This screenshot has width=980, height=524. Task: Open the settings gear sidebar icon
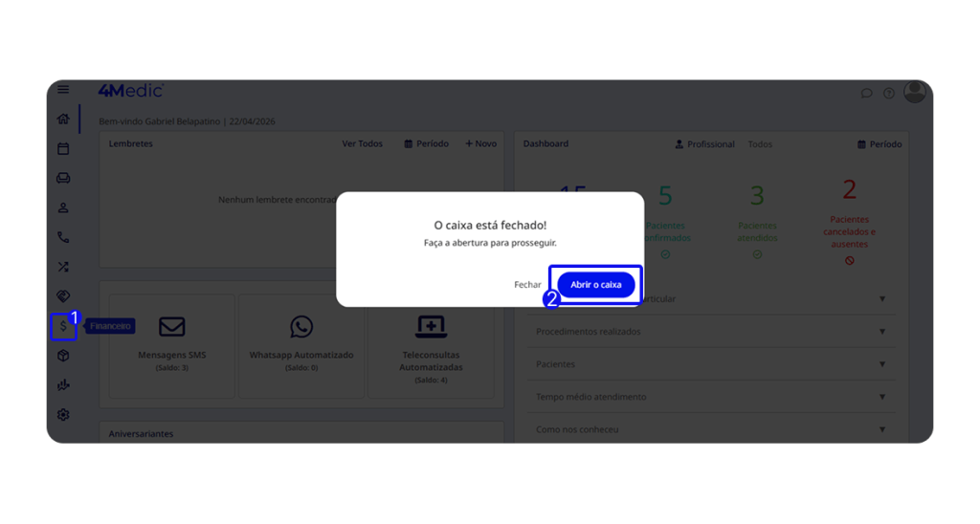point(63,415)
